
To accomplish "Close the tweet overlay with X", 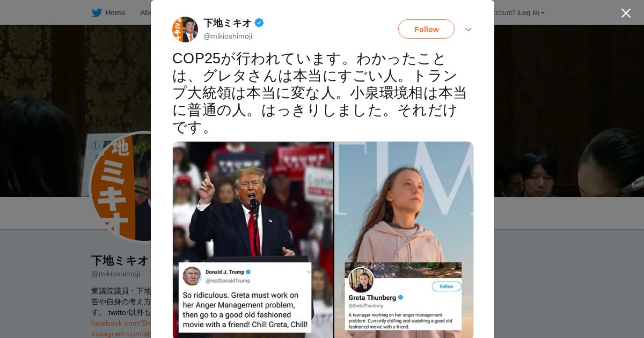I will [x=626, y=13].
